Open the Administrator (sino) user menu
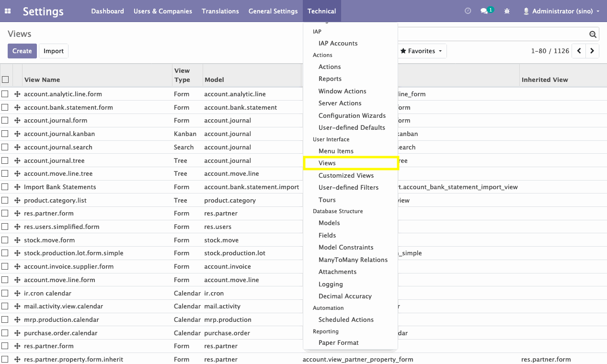The width and height of the screenshot is (607, 364). click(561, 11)
